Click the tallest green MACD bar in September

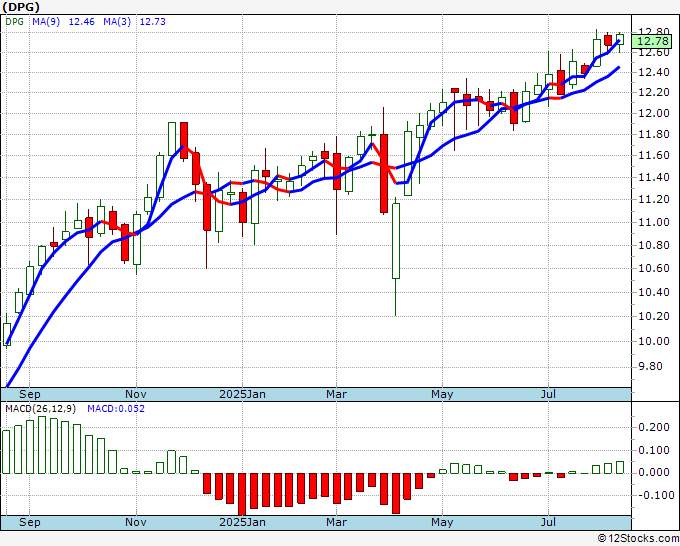click(x=42, y=445)
